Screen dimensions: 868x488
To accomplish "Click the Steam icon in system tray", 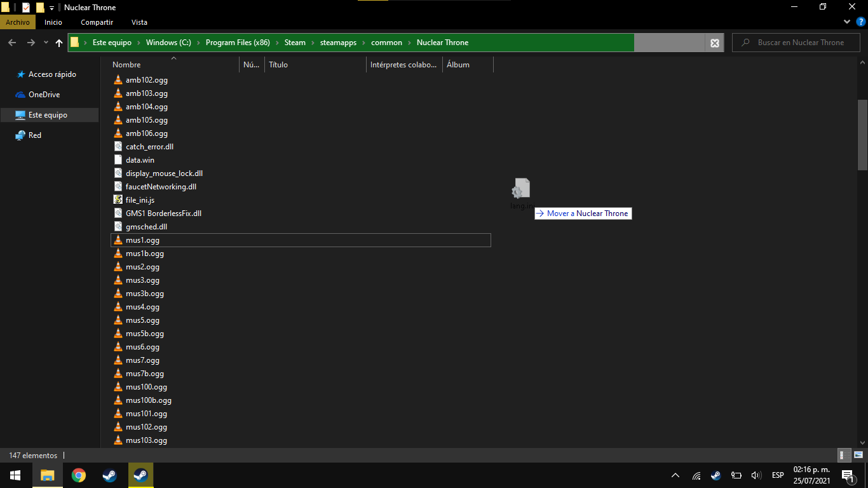I will 716,475.
